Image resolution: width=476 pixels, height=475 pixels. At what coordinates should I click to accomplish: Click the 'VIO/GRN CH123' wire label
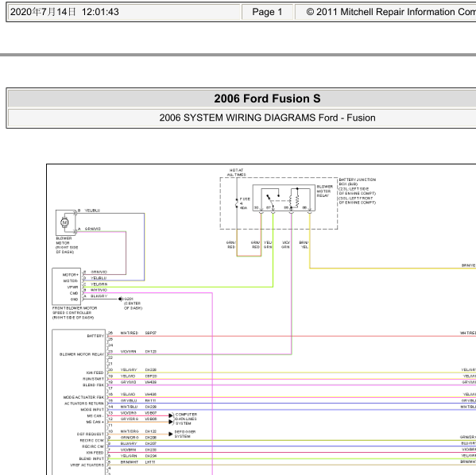138,352
